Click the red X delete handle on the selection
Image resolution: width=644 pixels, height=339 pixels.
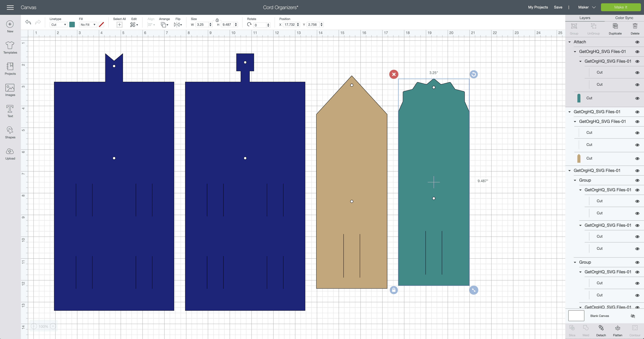point(394,74)
